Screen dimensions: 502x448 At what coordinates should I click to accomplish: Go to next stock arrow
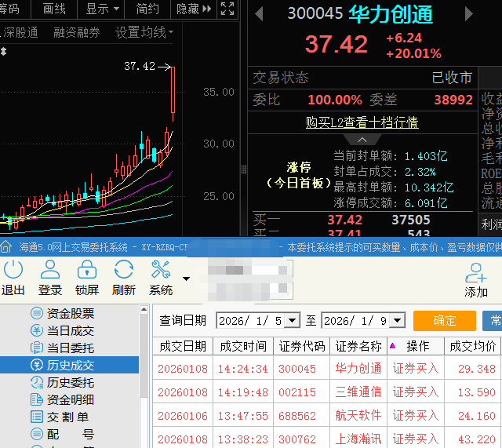[x=469, y=14]
